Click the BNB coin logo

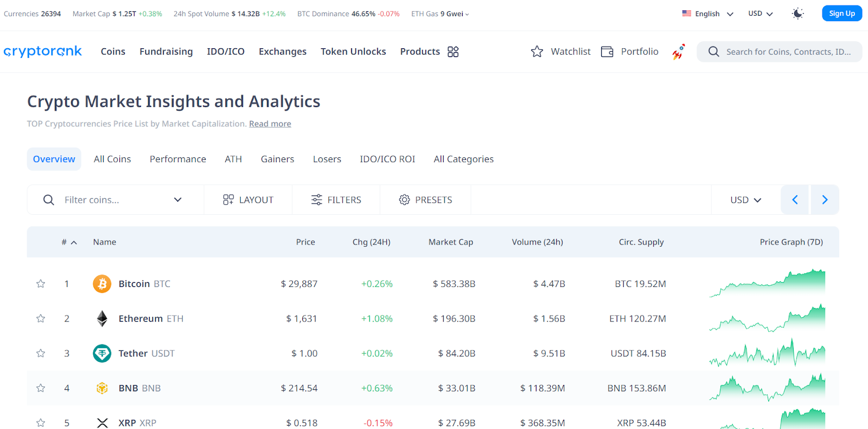tap(102, 388)
